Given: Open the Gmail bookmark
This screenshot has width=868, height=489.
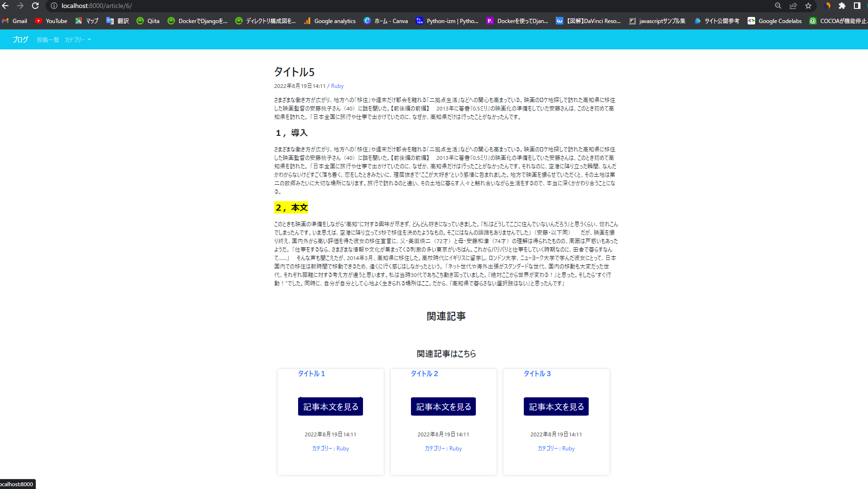Looking at the screenshot, I should click(15, 21).
